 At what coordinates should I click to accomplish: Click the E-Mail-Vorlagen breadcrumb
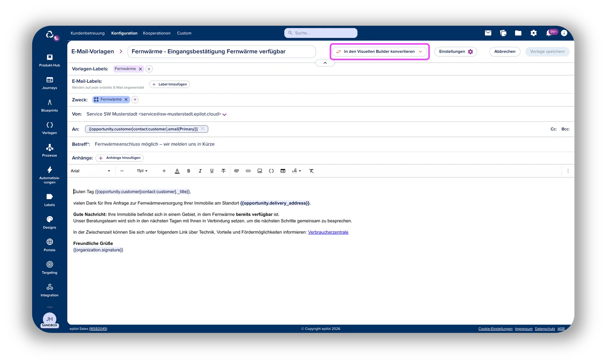pos(93,51)
